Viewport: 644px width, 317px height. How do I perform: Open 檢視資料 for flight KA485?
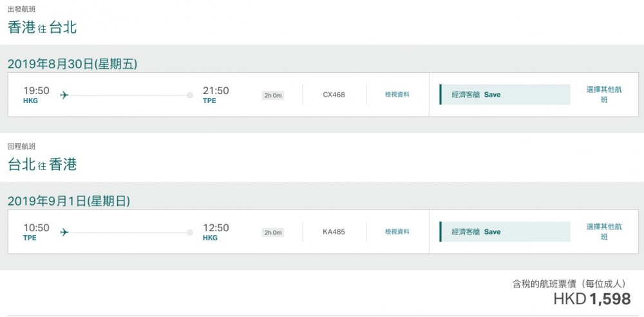pyautogui.click(x=397, y=232)
